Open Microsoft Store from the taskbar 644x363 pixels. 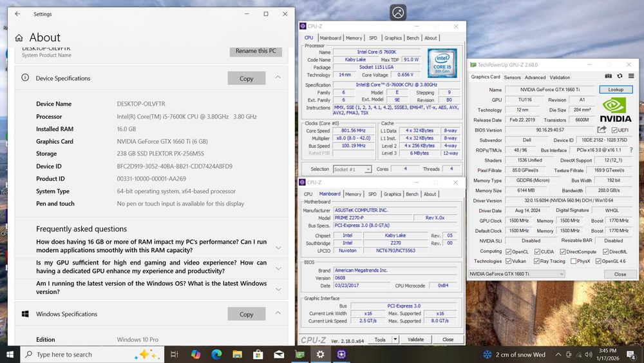click(258, 355)
